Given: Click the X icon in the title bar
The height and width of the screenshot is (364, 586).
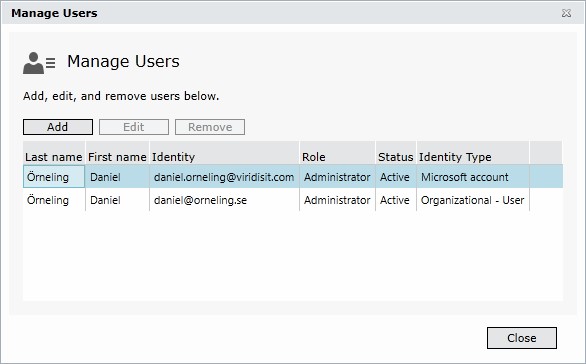Looking at the screenshot, I should coord(566,13).
